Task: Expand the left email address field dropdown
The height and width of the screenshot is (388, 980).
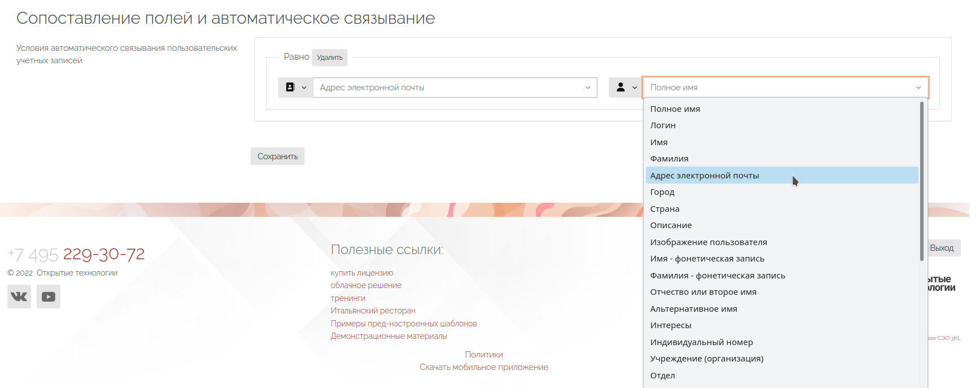Action: click(x=455, y=88)
